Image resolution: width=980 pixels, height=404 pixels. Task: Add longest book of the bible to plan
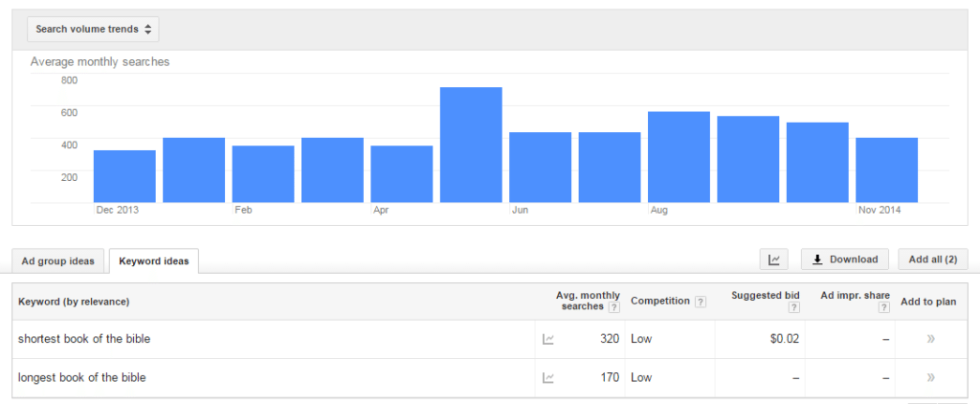(930, 378)
